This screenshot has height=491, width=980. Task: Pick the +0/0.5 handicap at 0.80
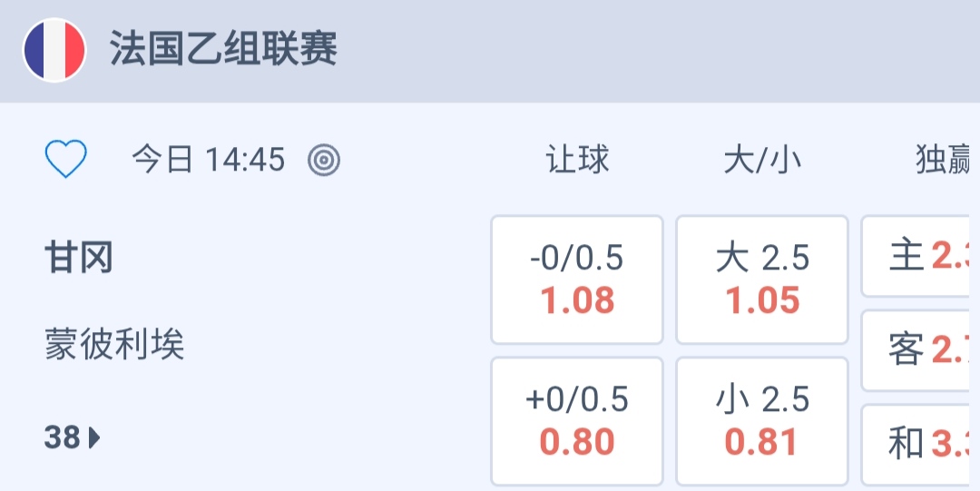click(577, 421)
